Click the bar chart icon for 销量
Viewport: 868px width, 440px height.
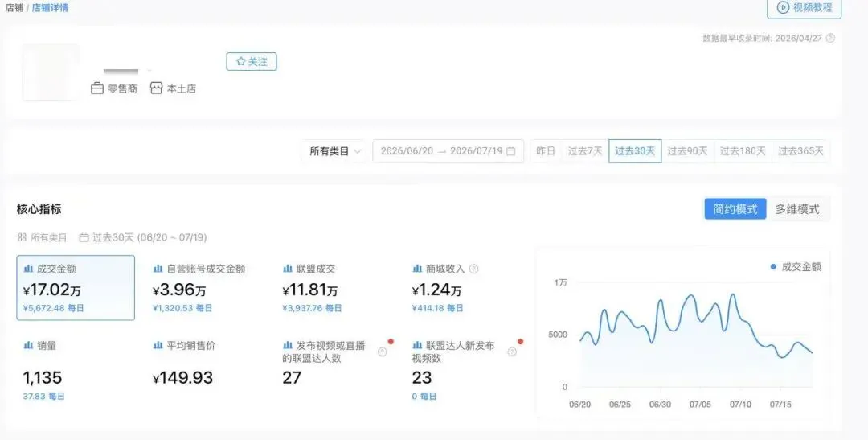pos(27,345)
